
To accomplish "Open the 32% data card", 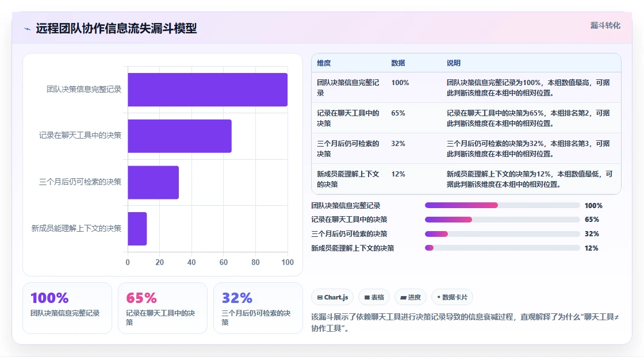I will [x=258, y=308].
